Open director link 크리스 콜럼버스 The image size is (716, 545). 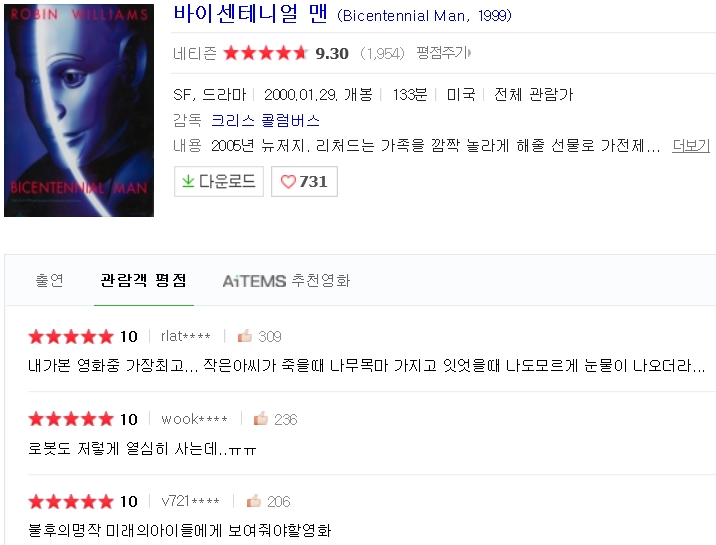pos(265,121)
